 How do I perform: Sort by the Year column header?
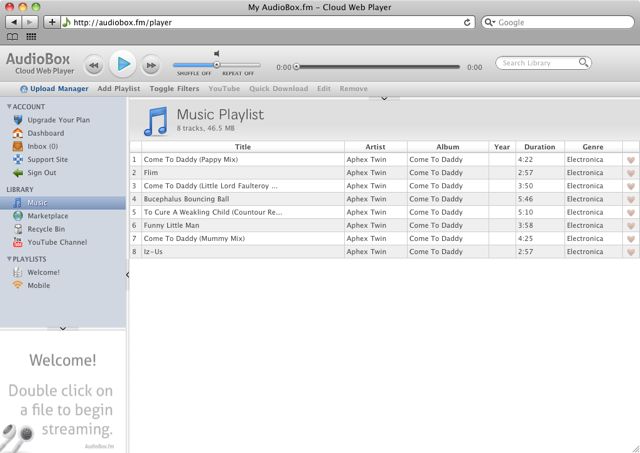502,147
